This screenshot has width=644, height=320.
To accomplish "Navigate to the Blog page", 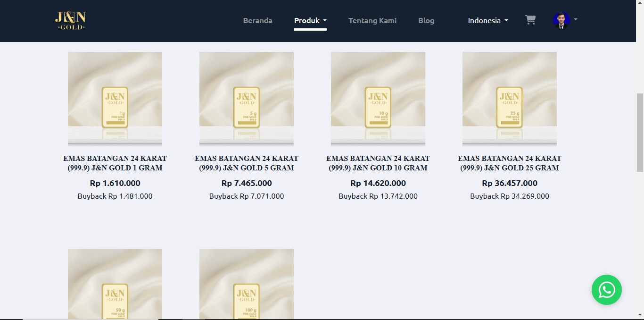I will [x=426, y=21].
